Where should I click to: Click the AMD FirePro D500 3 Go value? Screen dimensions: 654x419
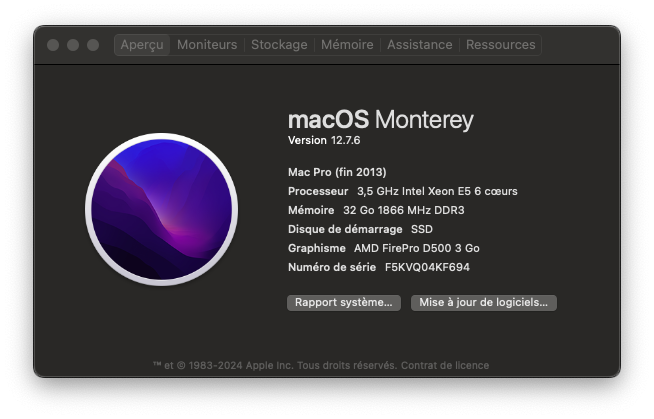pyautogui.click(x=417, y=248)
